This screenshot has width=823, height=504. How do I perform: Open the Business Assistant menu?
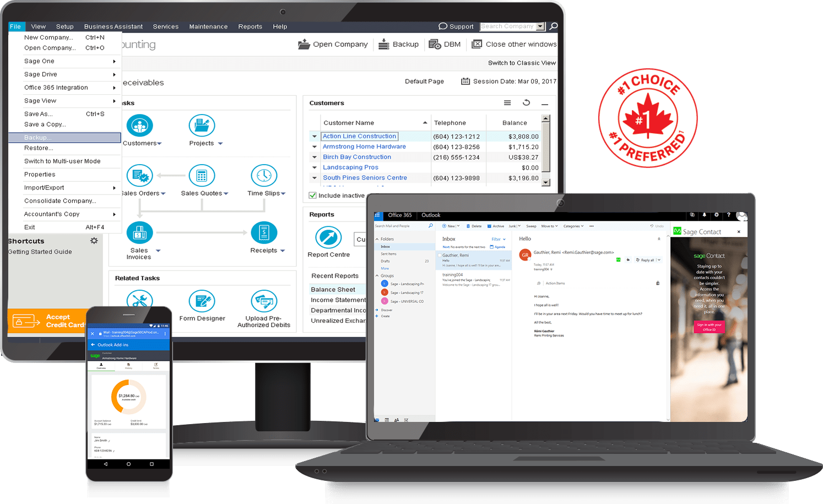point(113,26)
